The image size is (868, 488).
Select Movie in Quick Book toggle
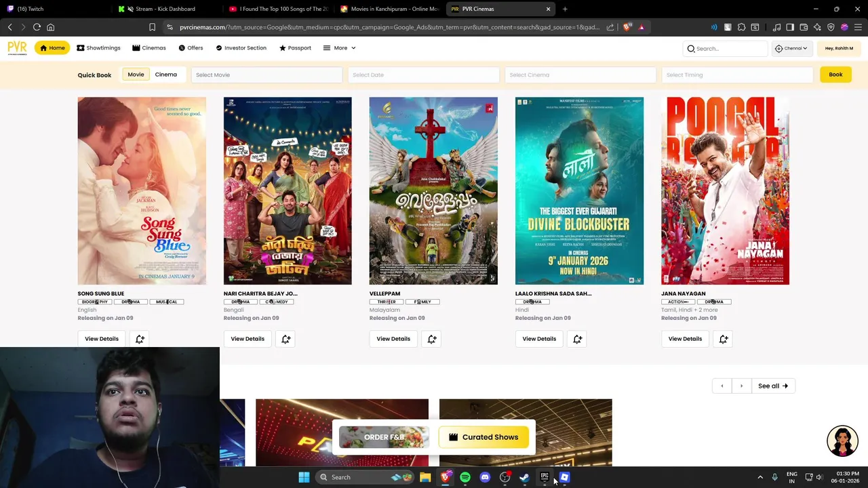[x=136, y=75]
